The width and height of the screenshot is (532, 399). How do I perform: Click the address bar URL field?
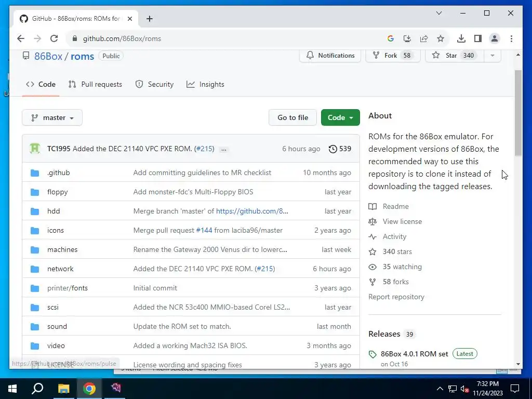pos(224,38)
